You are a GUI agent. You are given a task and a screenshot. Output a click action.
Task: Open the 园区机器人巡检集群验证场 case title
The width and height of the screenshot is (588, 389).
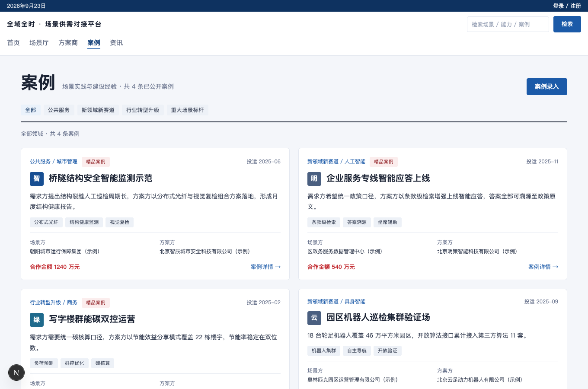pyautogui.click(x=378, y=318)
